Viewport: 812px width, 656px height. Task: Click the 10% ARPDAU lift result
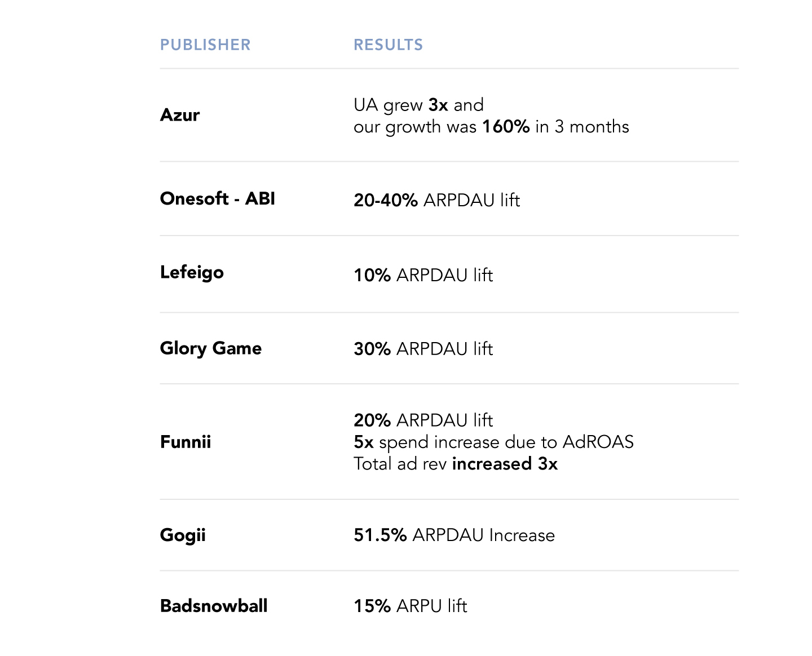pos(423,275)
